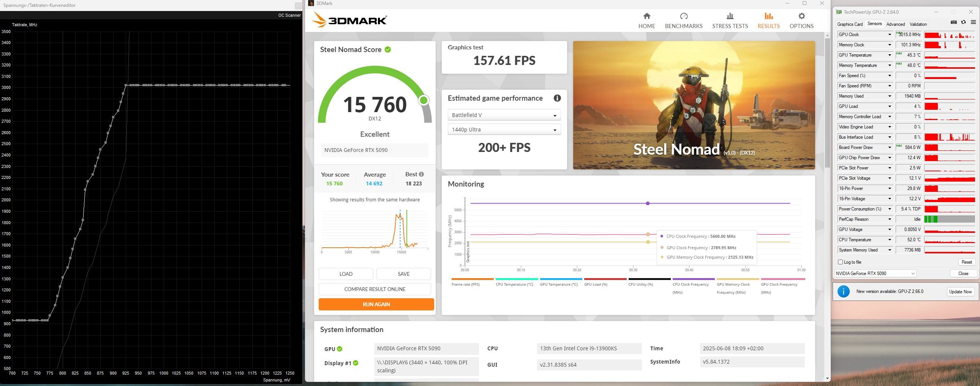
Task: Expand the Fan Speed (RPM) sensor dropdown
Action: pos(890,86)
